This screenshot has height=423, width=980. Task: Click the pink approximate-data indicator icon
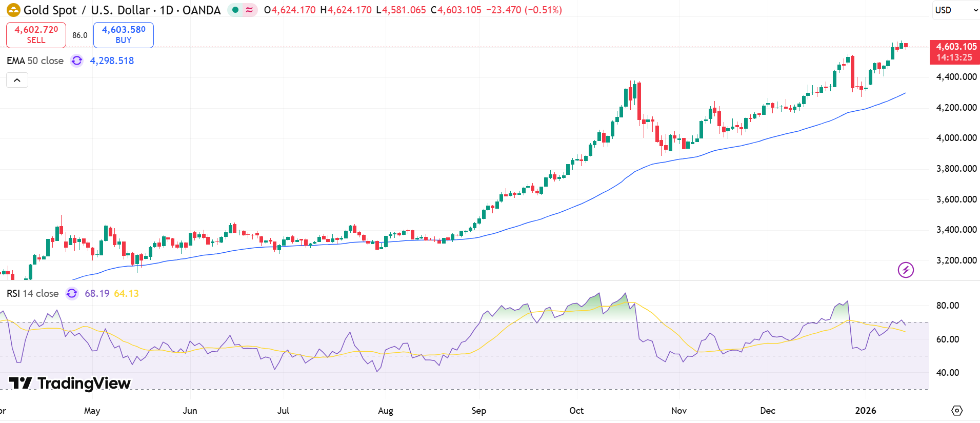click(x=249, y=10)
